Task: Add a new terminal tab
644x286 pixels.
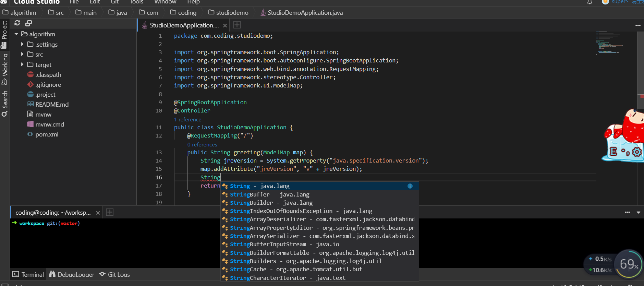Action: point(110,212)
